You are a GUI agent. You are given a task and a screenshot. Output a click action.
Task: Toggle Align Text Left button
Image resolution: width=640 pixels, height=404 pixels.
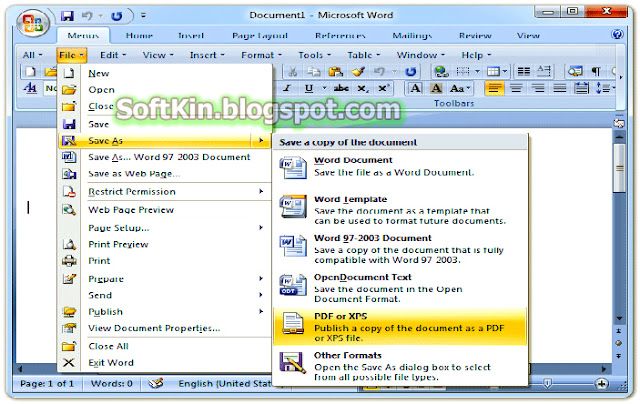tap(494, 88)
